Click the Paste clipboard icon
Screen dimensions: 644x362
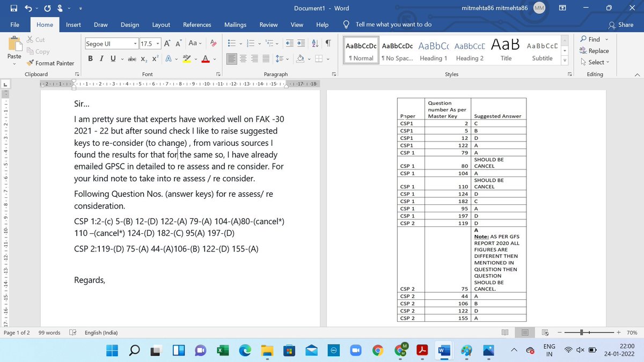tap(14, 44)
